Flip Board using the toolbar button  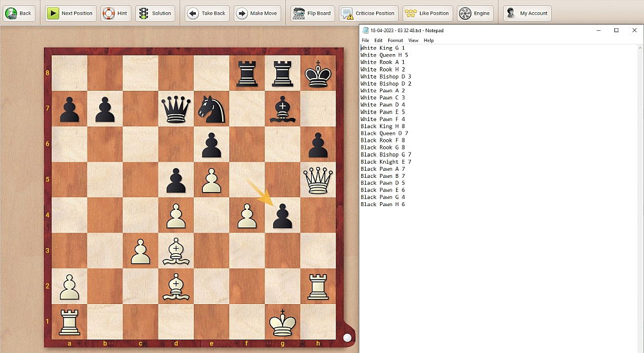tap(312, 13)
